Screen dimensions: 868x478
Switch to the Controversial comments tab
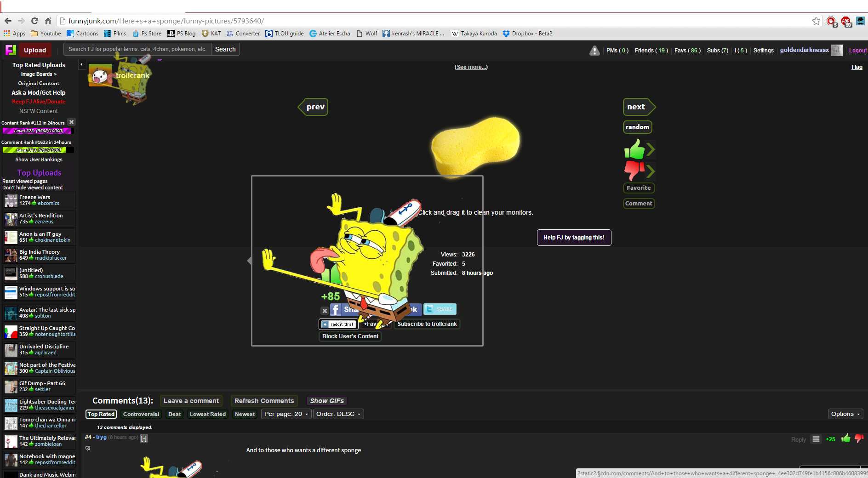(x=141, y=414)
